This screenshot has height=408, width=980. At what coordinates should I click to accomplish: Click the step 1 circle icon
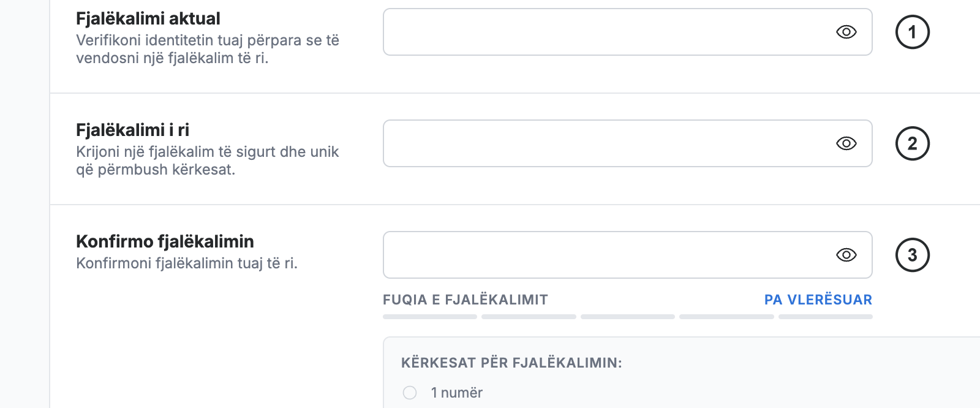click(x=913, y=32)
